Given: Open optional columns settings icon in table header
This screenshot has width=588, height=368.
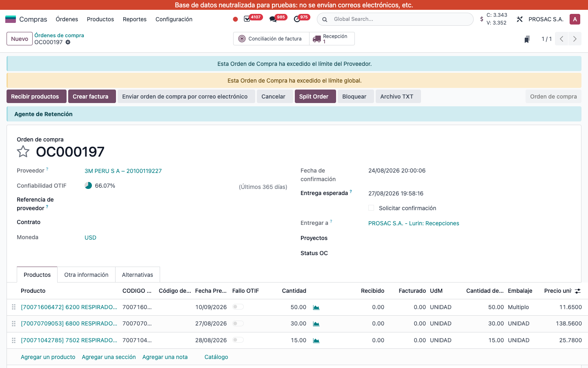Looking at the screenshot, I should coord(578,291).
